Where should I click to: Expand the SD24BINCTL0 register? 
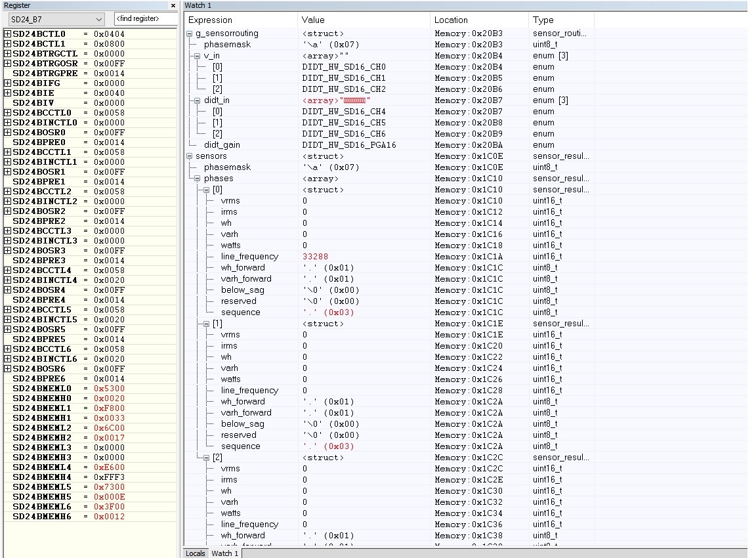pos(7,123)
